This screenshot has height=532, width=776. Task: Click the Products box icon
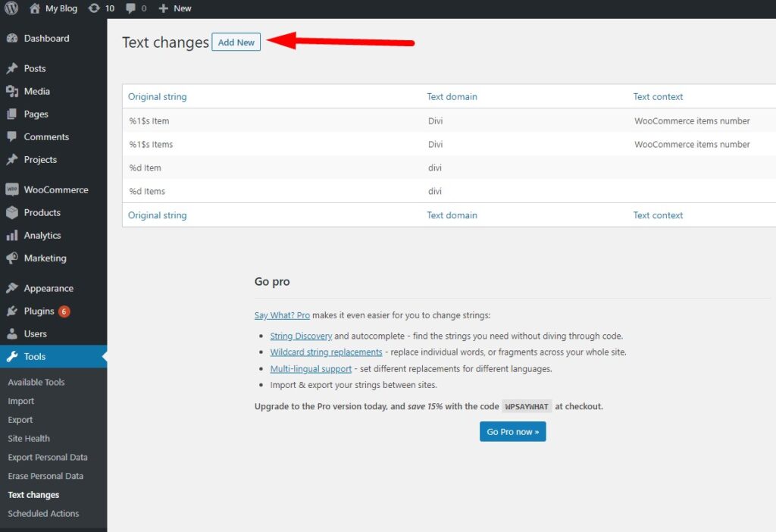pyautogui.click(x=12, y=212)
